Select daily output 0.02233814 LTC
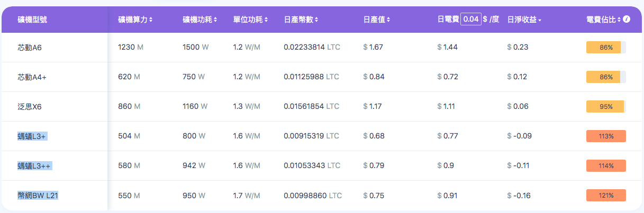 312,47
